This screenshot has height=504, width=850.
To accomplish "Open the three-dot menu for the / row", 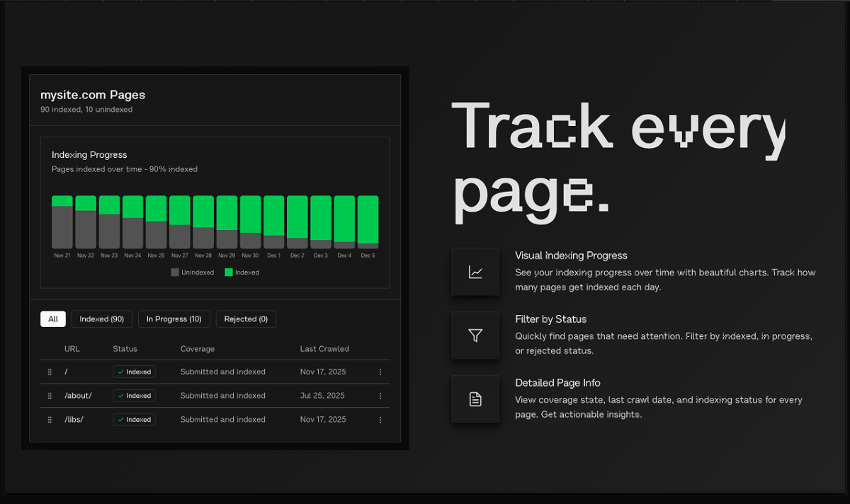I will (x=380, y=372).
